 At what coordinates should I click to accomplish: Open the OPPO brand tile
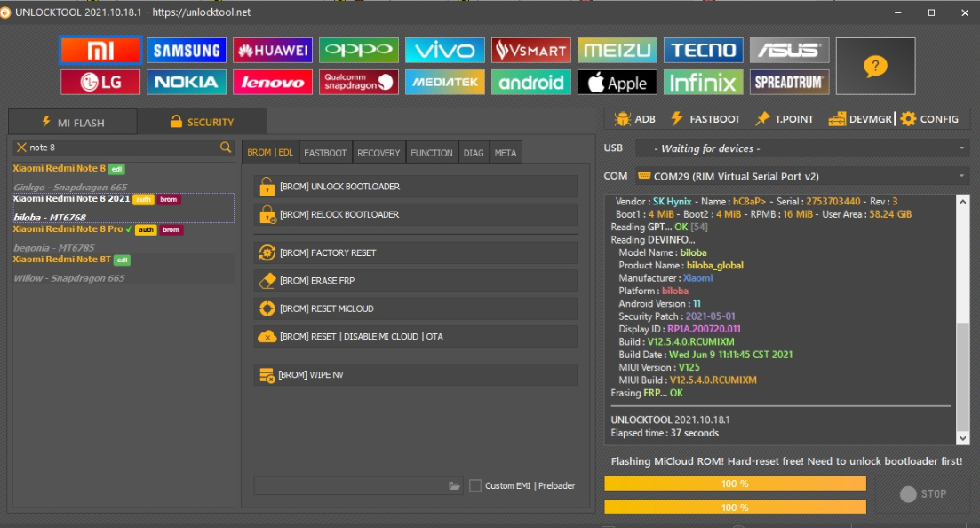pos(359,50)
